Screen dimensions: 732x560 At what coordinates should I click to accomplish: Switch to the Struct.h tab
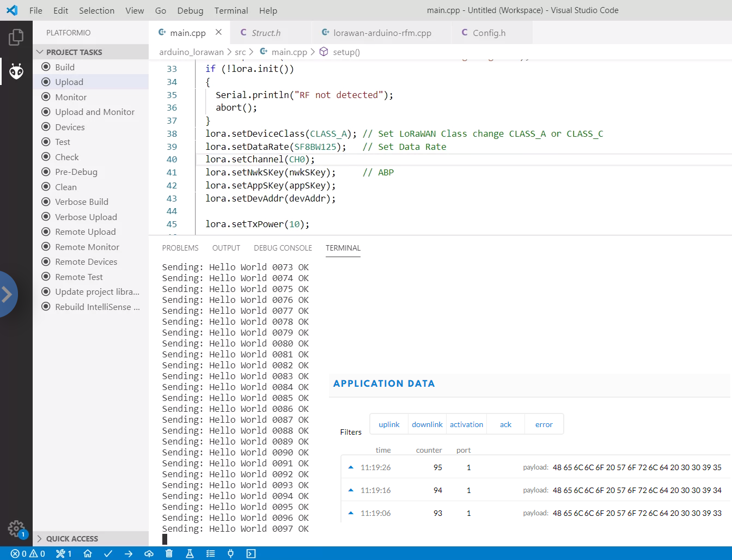[271, 33]
